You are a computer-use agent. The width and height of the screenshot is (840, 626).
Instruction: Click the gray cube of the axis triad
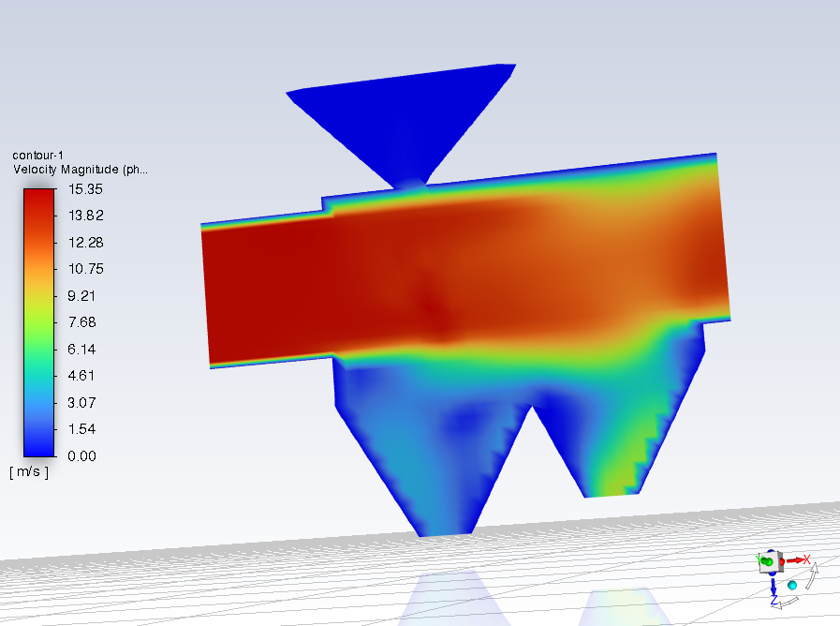pyautogui.click(x=772, y=562)
